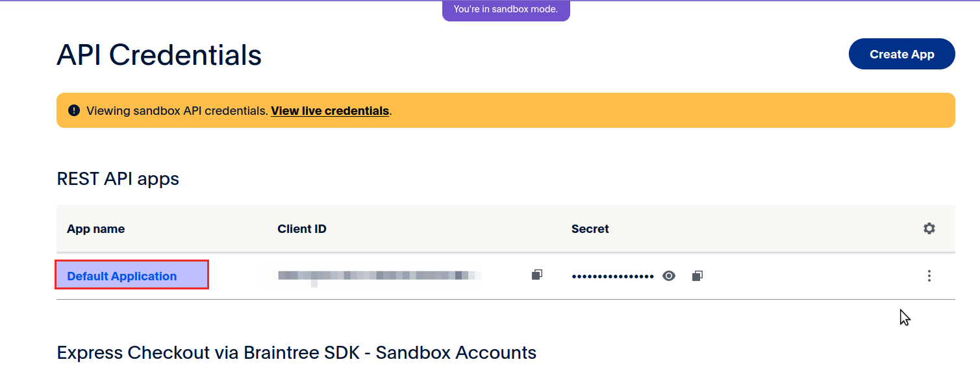Image resolution: width=980 pixels, height=377 pixels.
Task: Copy the Secret to clipboard
Action: click(x=697, y=276)
